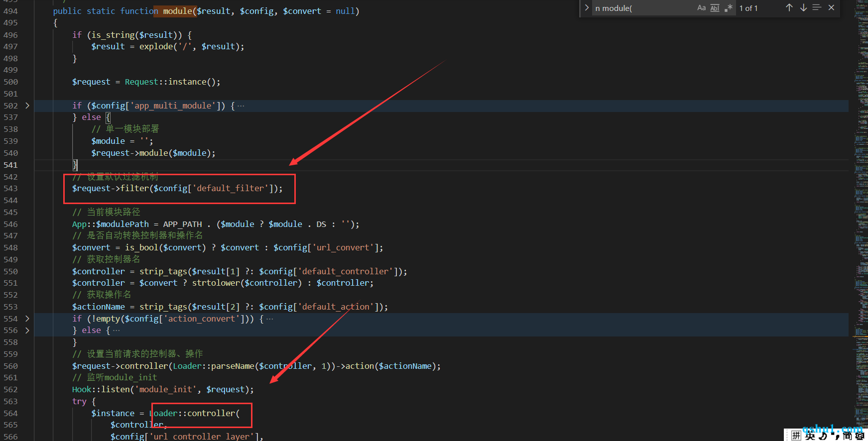Click comment '单一模块部署'
The height and width of the screenshot is (441, 868).
[132, 129]
